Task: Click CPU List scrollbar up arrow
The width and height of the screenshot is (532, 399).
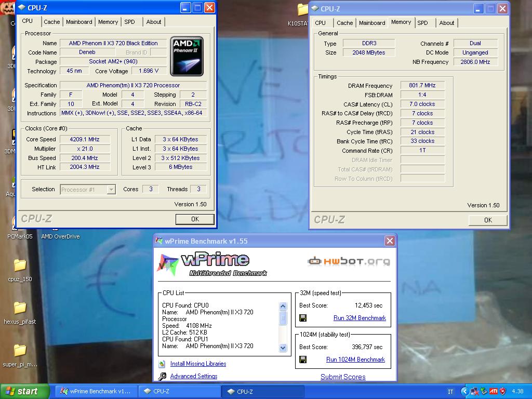Action: click(x=283, y=306)
